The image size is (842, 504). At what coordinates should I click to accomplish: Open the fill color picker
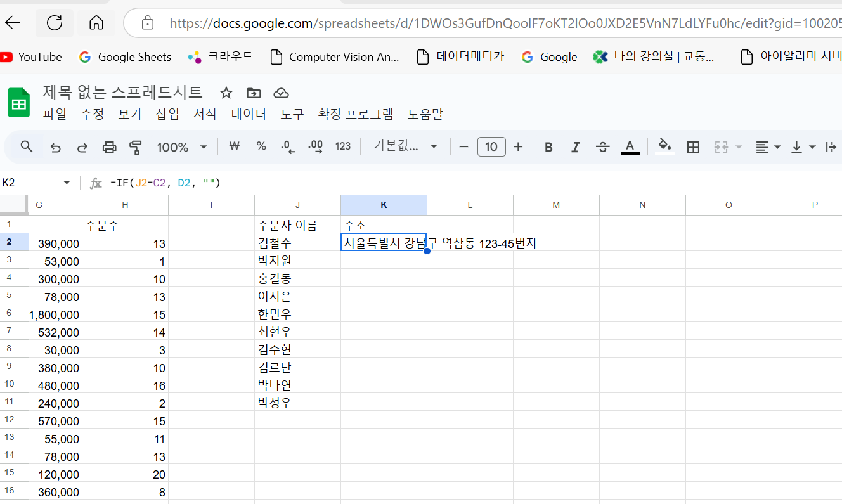coord(664,147)
